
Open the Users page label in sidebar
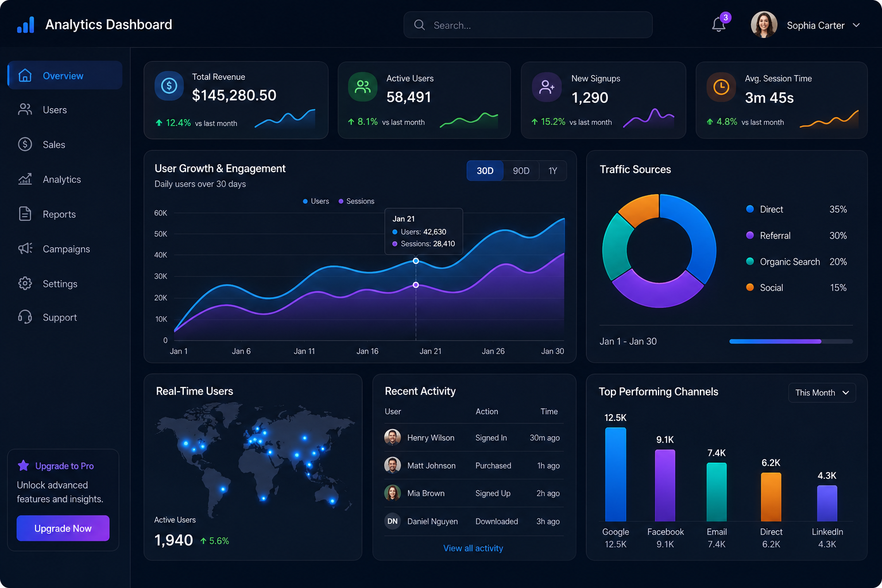coord(55,110)
